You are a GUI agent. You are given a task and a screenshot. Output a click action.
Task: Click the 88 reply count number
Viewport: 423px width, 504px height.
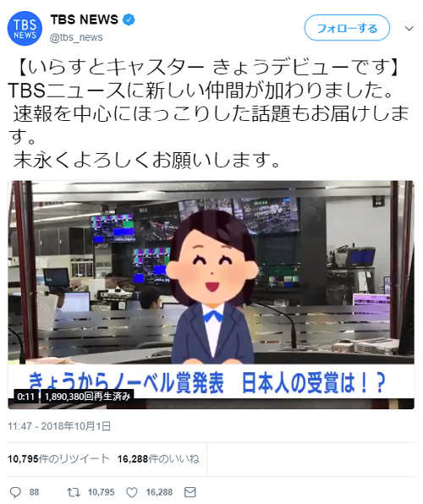[34, 492]
